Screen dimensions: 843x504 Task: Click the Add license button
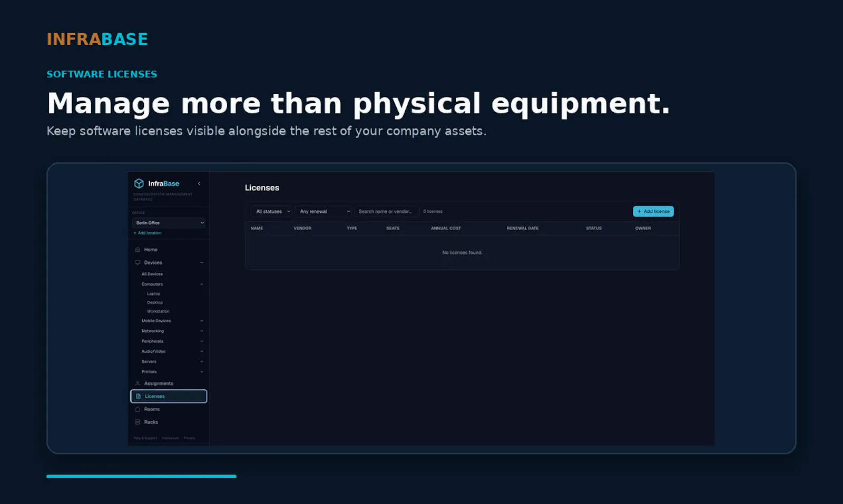653,211
